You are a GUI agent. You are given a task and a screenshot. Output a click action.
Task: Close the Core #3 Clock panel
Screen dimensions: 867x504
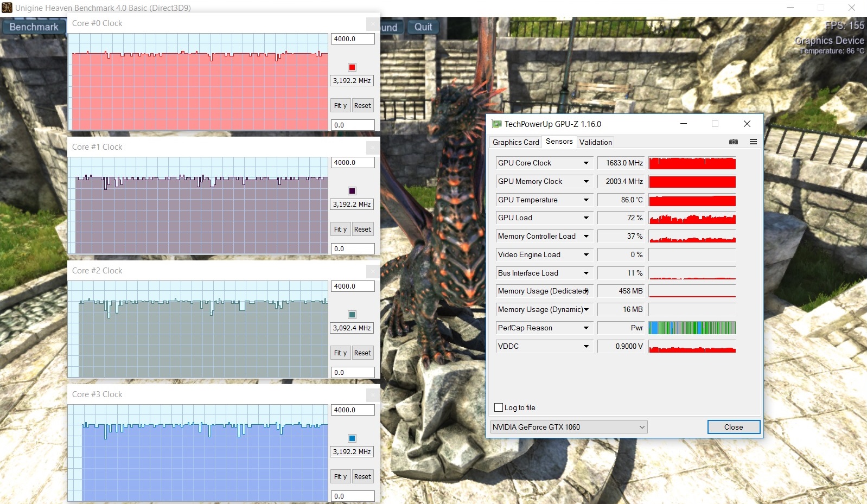click(x=373, y=395)
